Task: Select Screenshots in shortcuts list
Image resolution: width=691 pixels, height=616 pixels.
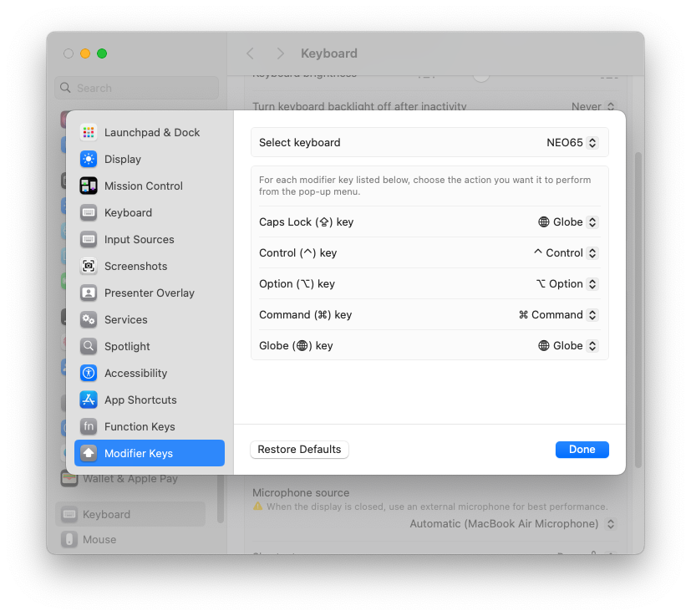Action: pos(150,266)
